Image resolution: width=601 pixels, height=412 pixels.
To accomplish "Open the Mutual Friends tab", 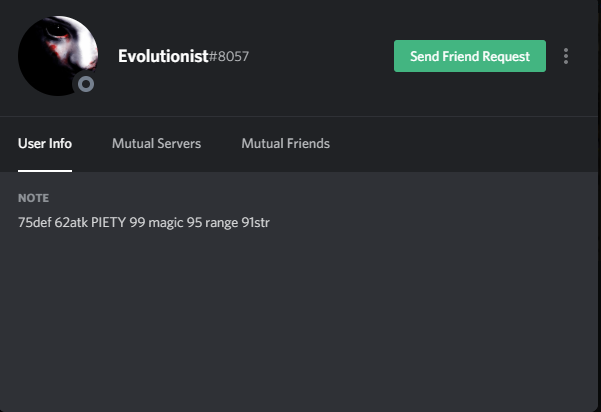I will [285, 143].
